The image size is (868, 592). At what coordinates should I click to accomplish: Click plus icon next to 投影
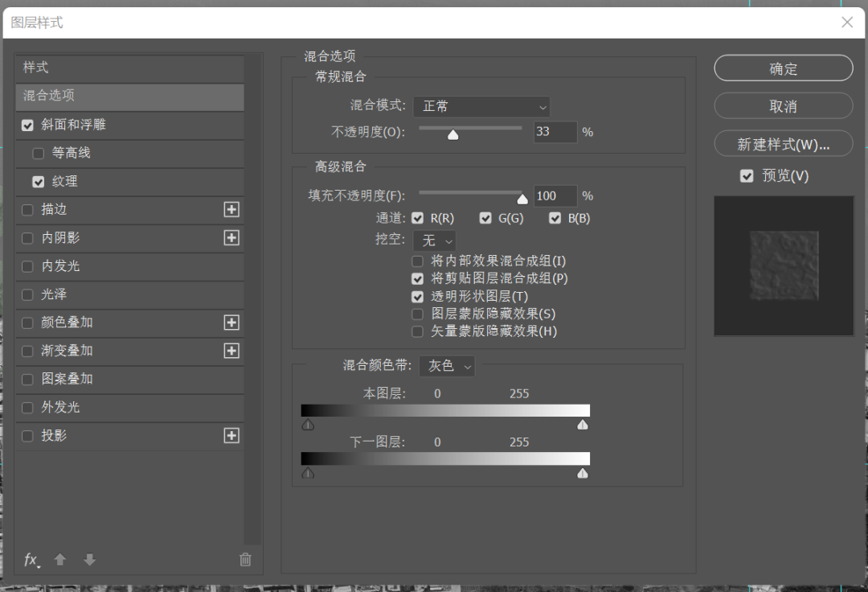pos(231,435)
